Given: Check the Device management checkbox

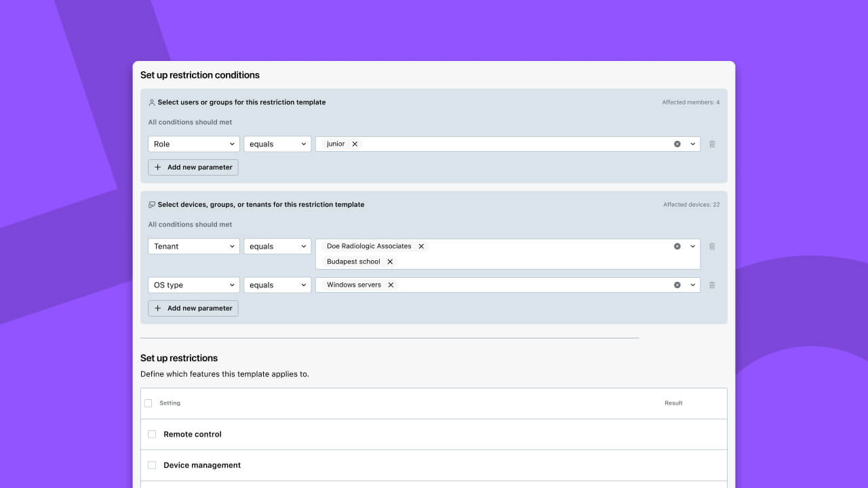Looking at the screenshot, I should (x=152, y=465).
